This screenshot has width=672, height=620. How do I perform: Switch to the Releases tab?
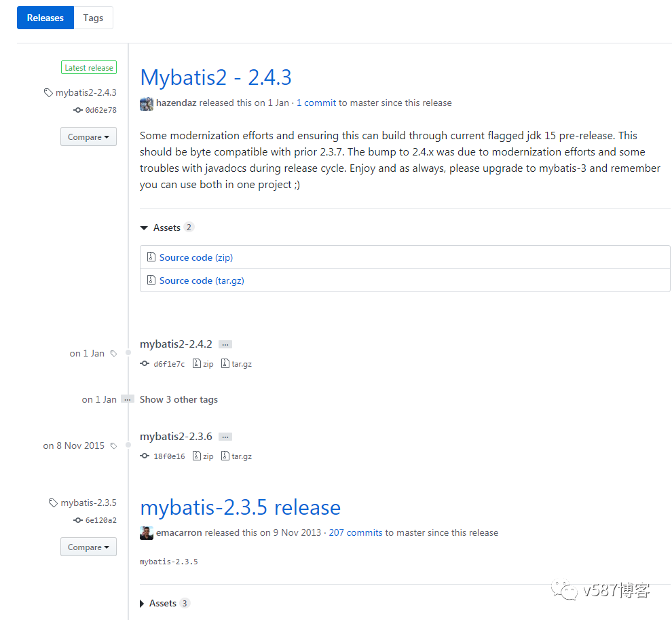click(x=45, y=18)
